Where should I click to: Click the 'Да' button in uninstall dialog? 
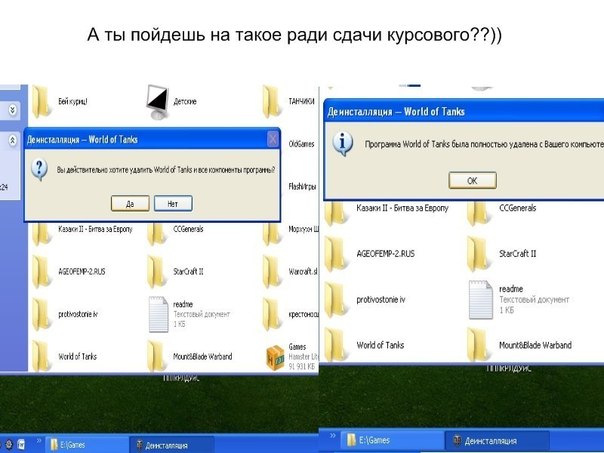(130, 203)
